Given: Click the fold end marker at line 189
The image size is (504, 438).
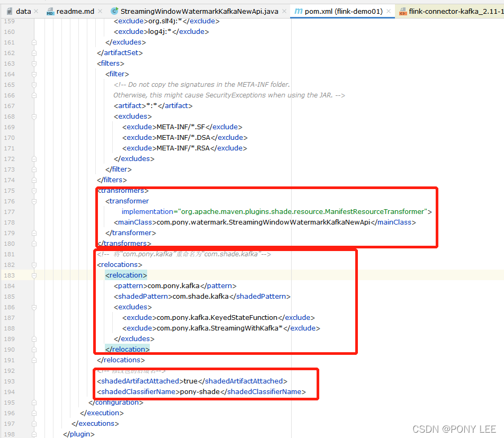Looking at the screenshot, I should click(x=34, y=339).
